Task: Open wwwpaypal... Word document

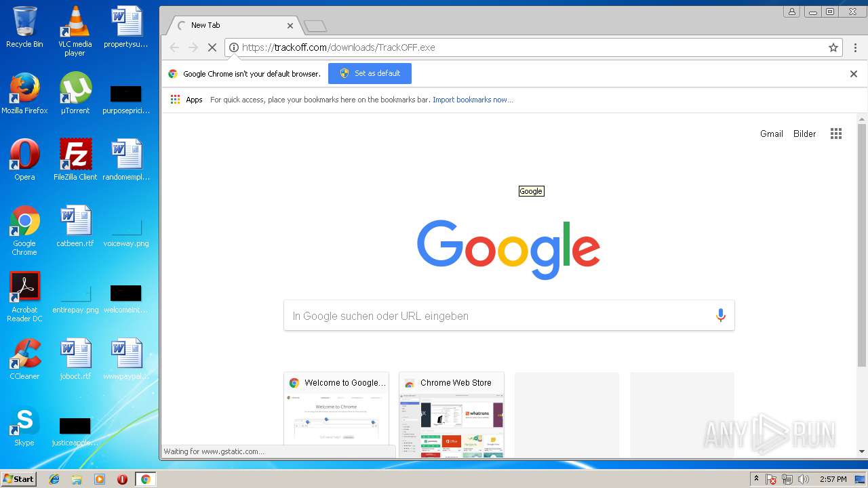Action: coord(126,359)
